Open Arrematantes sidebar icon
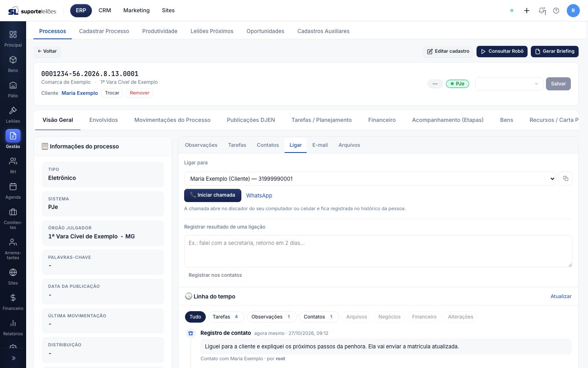Screen dimensions: 588x368 click(13, 242)
